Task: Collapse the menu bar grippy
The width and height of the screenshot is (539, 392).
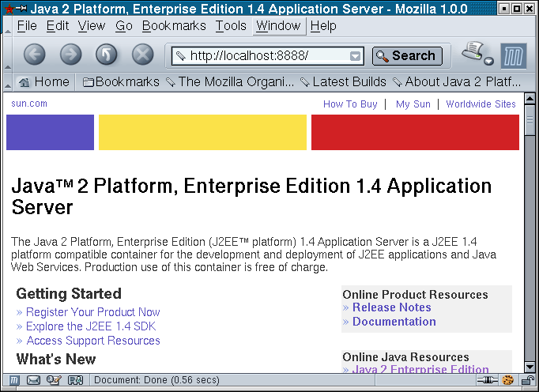Action: 8,26
